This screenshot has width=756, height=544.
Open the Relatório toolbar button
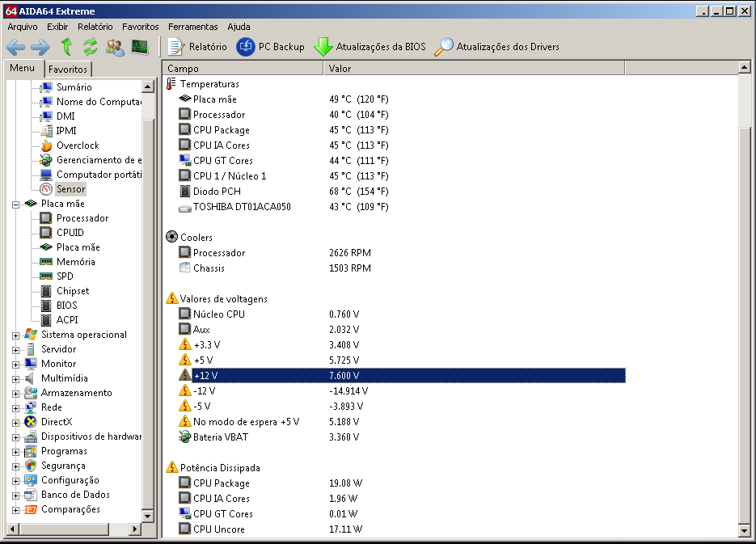click(x=197, y=47)
